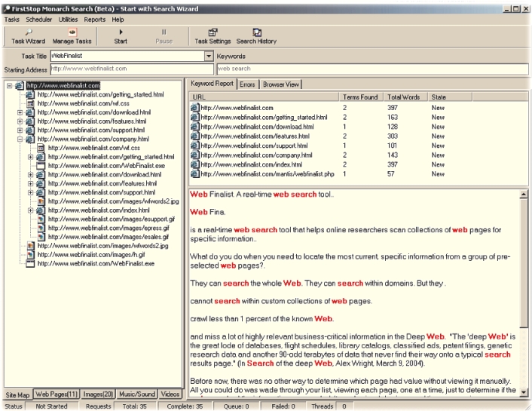Click the 'Failed: 0' status bar entry

283,406
